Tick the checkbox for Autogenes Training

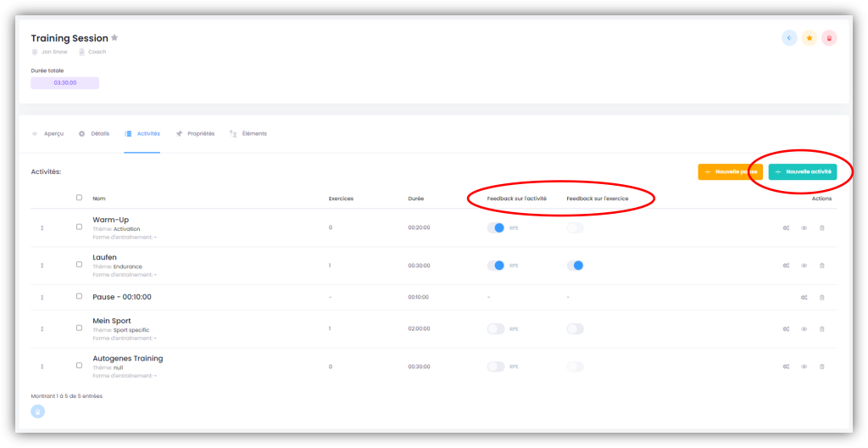click(80, 366)
